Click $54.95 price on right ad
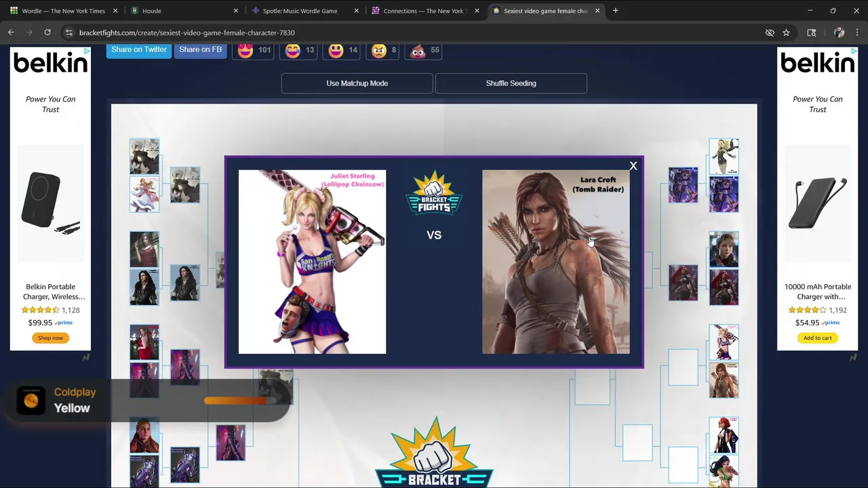Screen dimensions: 868x488 coord(808,323)
